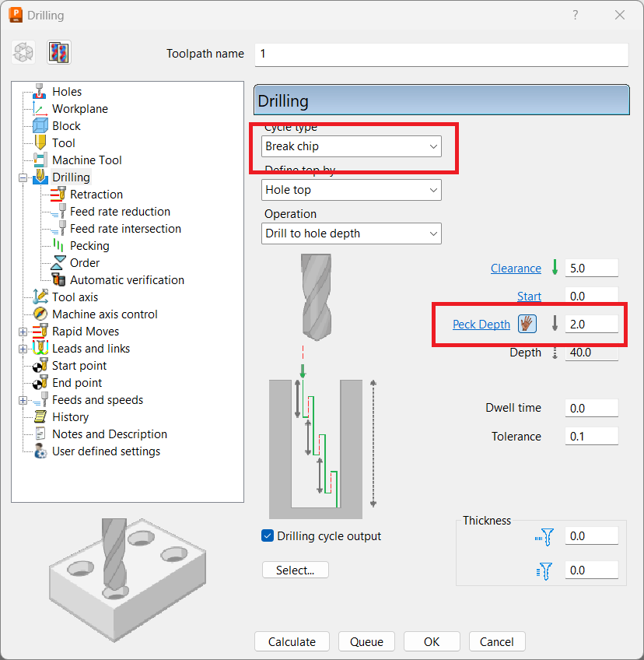Click the copy toolpath icon beside it
The width and height of the screenshot is (644, 660).
pyautogui.click(x=58, y=52)
